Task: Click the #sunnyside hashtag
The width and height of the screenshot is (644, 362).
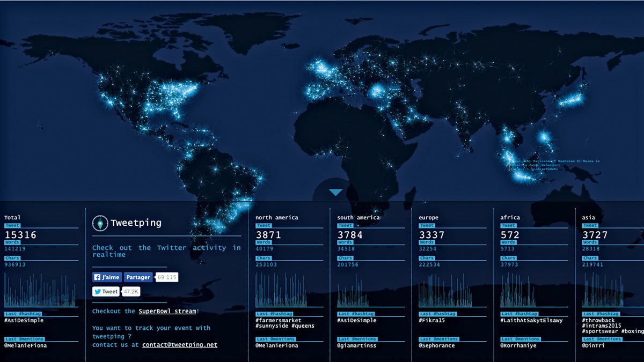Action: point(273,326)
